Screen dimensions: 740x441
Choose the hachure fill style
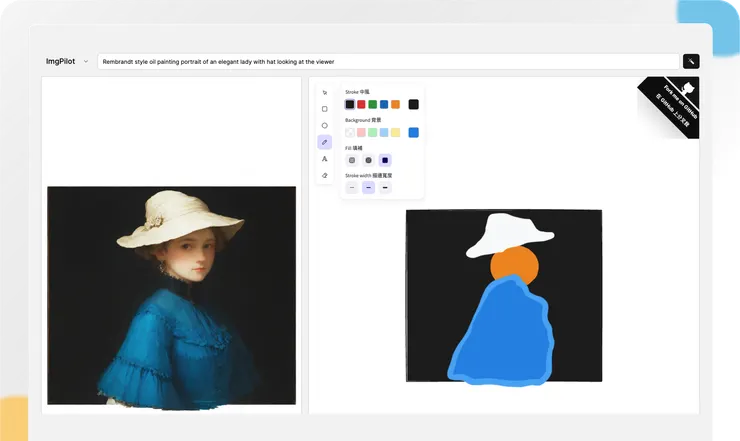(351, 160)
